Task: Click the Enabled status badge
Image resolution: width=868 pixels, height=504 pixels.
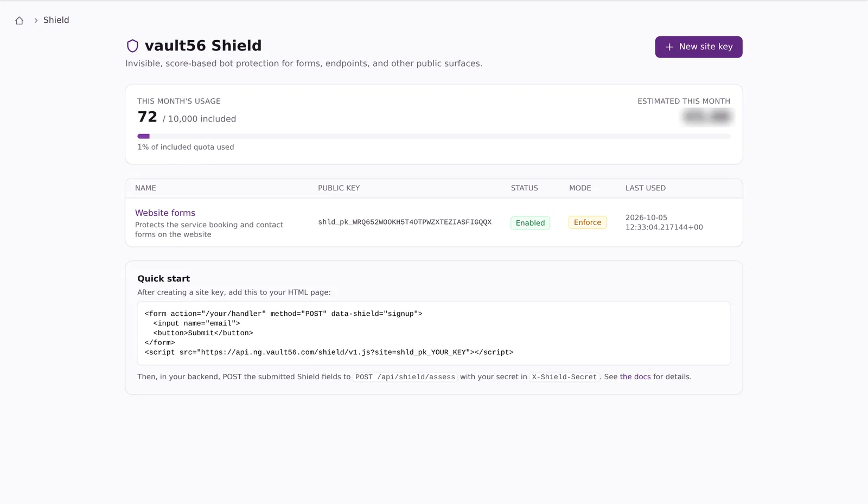Action: (x=530, y=223)
